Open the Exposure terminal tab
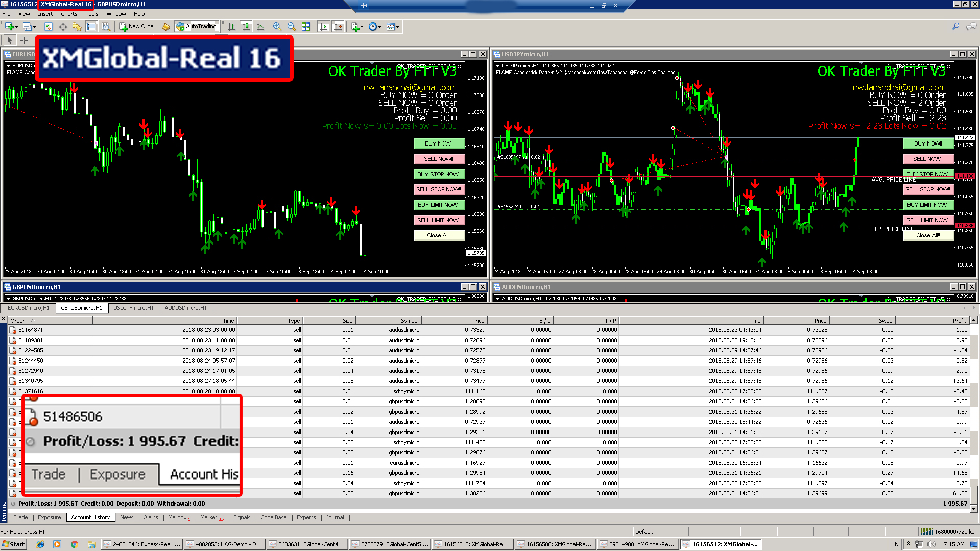 click(49, 517)
